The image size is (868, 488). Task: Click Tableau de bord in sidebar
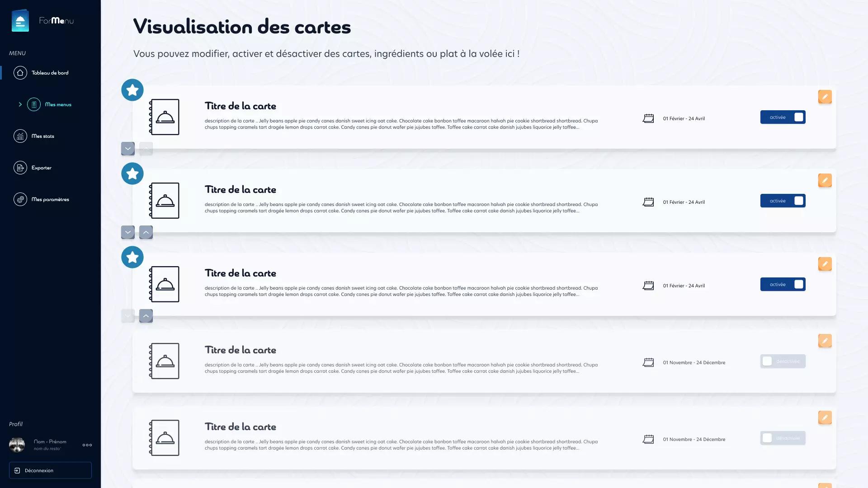coord(50,73)
